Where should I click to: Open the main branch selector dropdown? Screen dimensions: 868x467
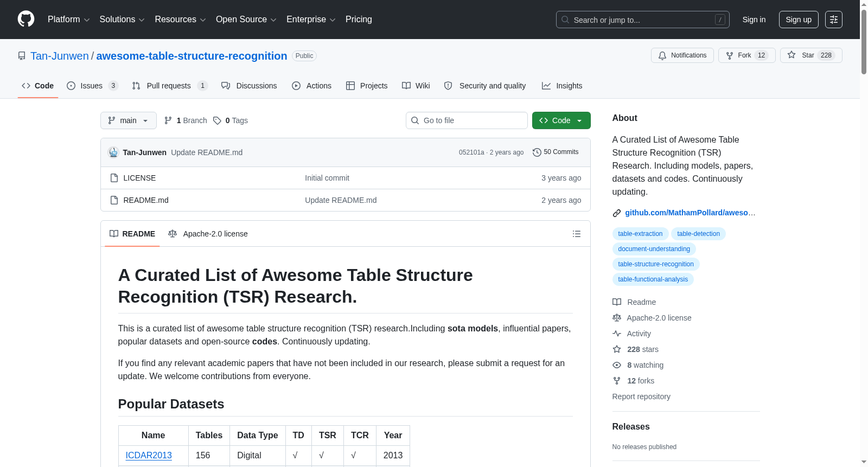tap(129, 120)
